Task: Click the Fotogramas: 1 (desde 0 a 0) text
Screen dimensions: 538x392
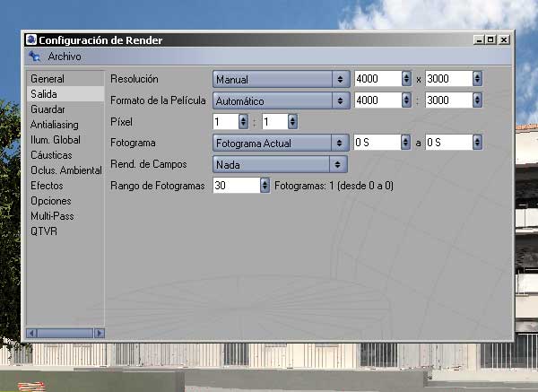Action: click(334, 186)
